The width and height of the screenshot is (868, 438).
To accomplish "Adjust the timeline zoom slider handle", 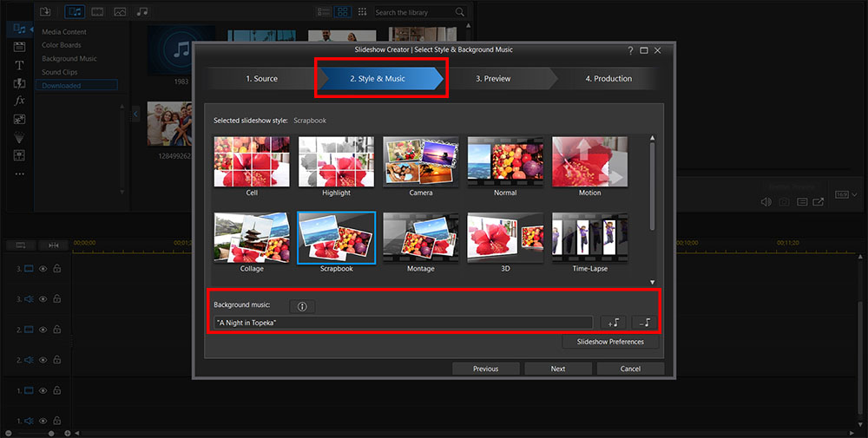I will pyautogui.click(x=51, y=433).
